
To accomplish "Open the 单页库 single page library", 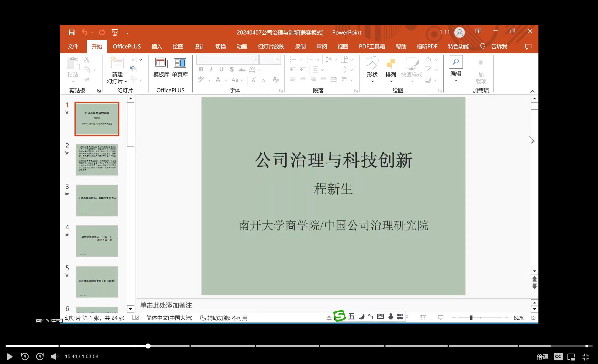I will point(180,67).
